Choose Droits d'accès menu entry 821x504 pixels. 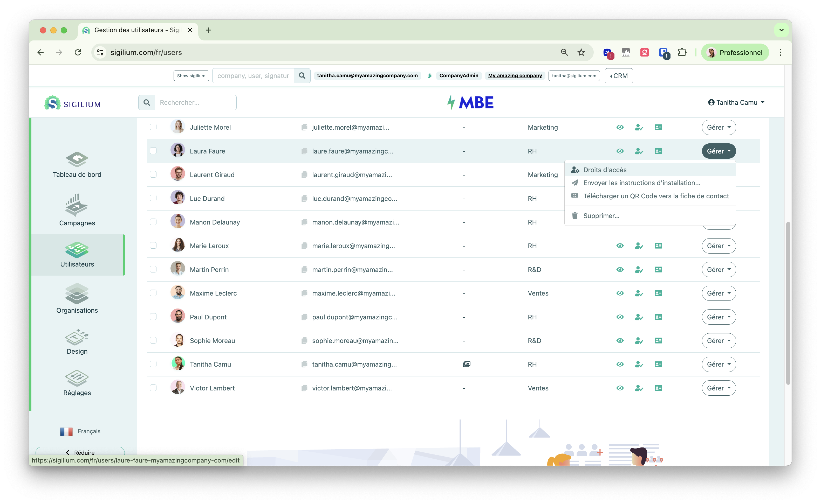click(x=605, y=170)
